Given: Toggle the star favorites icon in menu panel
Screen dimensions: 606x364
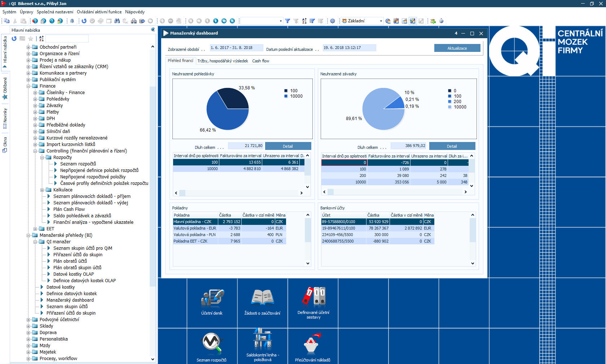Looking at the screenshot, I should (31, 39).
